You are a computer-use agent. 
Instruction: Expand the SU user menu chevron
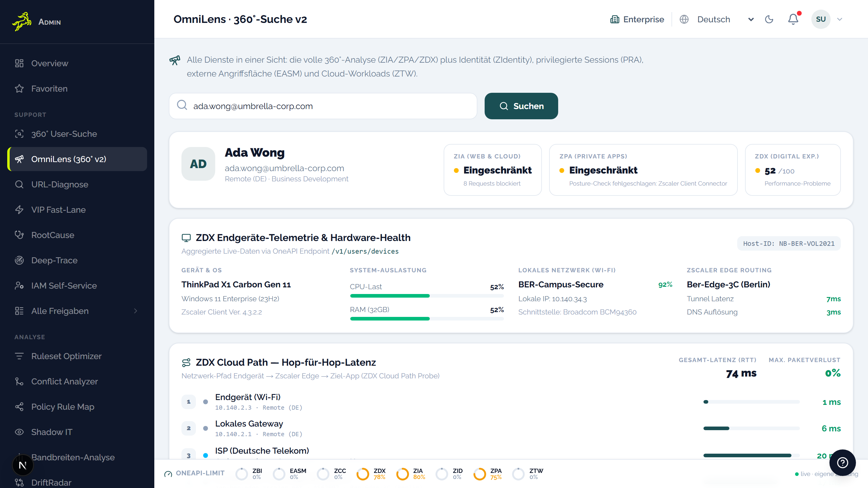(840, 19)
